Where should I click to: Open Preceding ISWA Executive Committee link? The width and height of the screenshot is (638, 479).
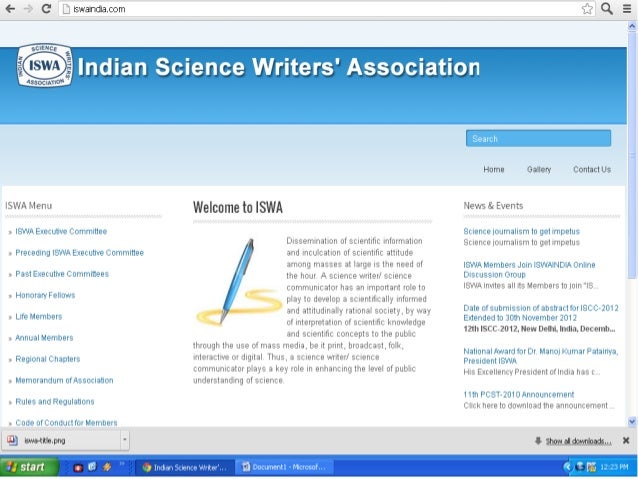coord(79,253)
